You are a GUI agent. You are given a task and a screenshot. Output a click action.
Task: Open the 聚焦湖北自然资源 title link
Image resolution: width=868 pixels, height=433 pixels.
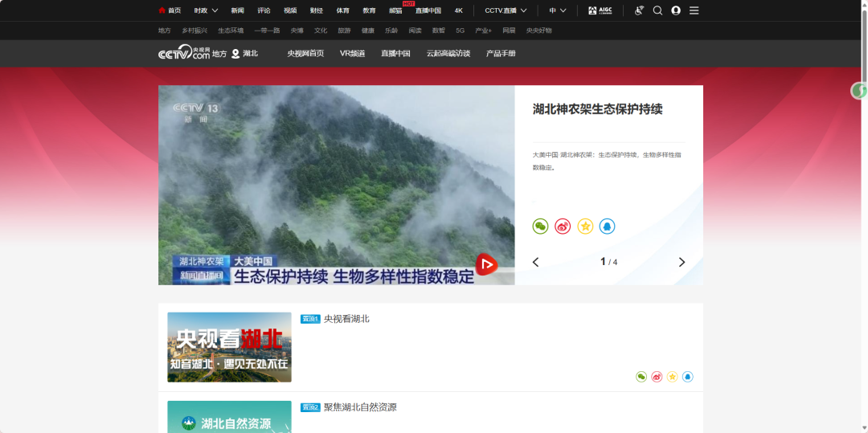click(x=360, y=407)
